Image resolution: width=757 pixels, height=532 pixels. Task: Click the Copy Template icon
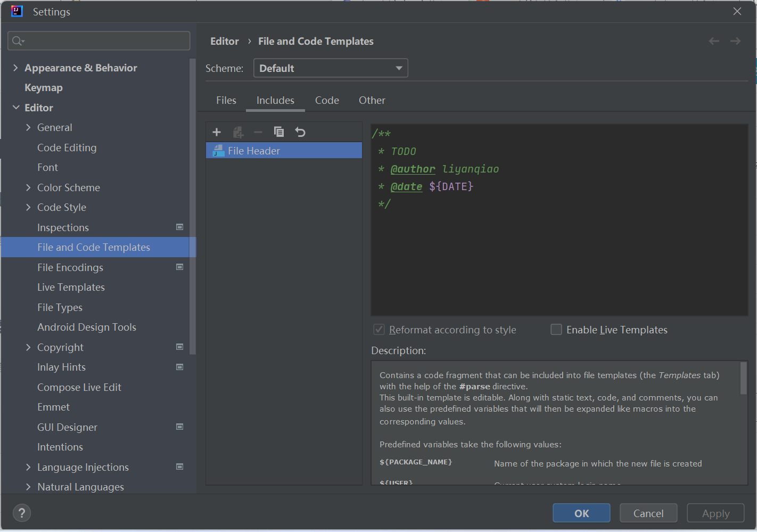pyautogui.click(x=279, y=132)
